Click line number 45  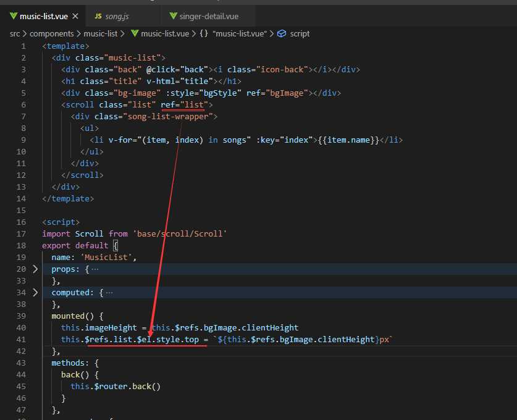pyautogui.click(x=21, y=387)
